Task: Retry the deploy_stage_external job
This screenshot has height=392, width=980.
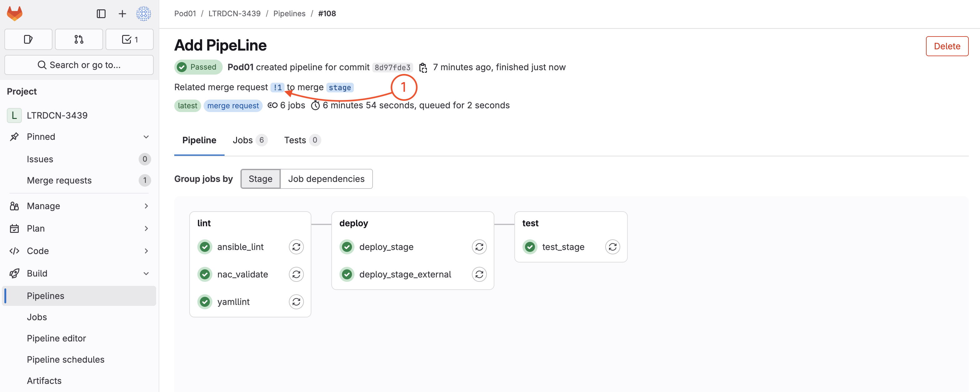Action: click(479, 274)
